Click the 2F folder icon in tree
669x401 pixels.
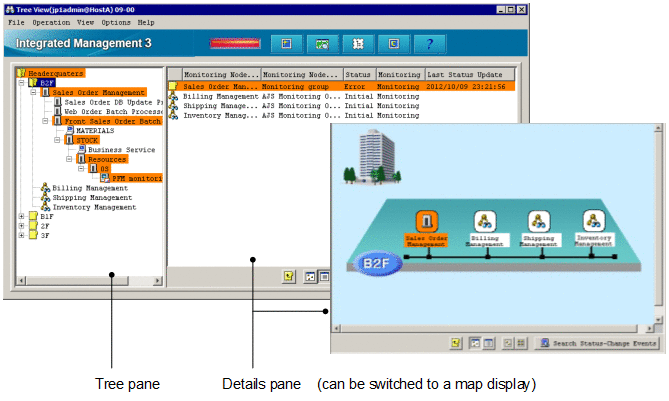[33, 226]
